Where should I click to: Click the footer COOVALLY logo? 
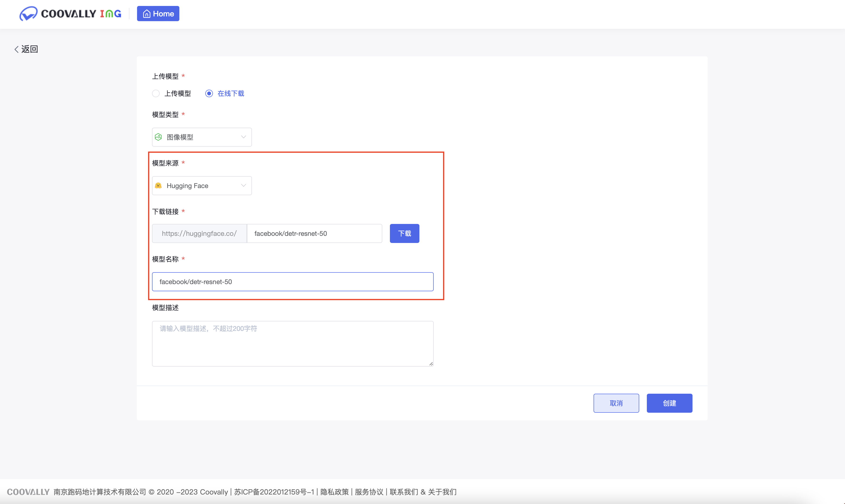coord(28,492)
